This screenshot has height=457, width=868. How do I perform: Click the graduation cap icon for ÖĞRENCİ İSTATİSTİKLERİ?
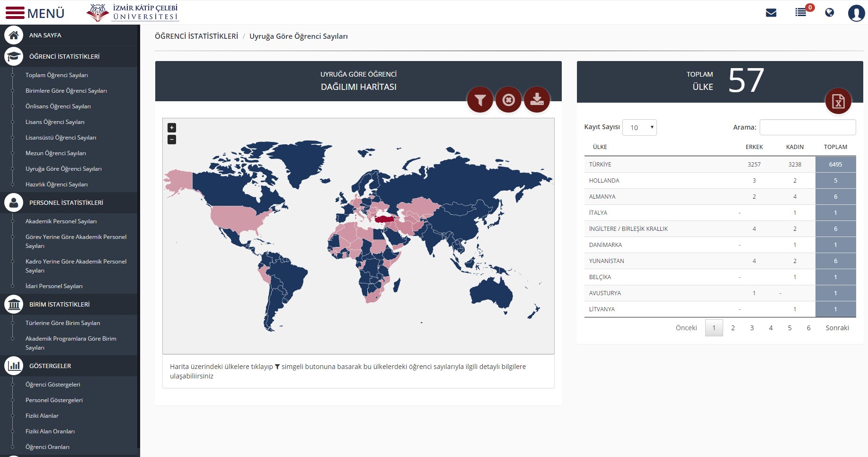tap(14, 56)
